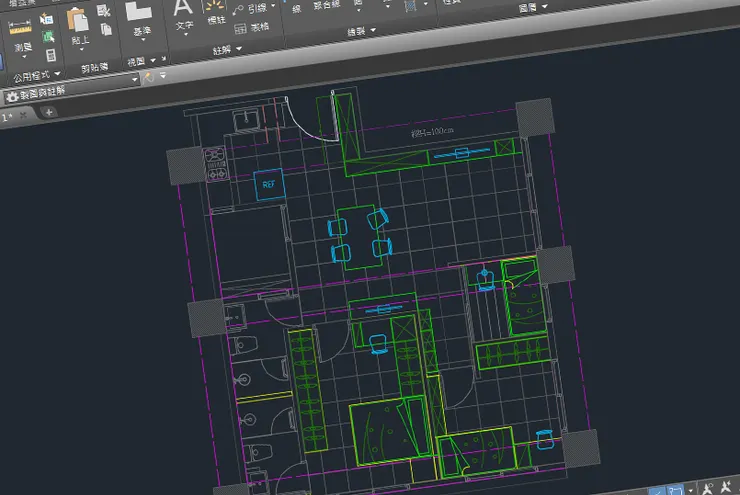
Task: Open the arrow beside the status toggle
Action: [x=691, y=490]
